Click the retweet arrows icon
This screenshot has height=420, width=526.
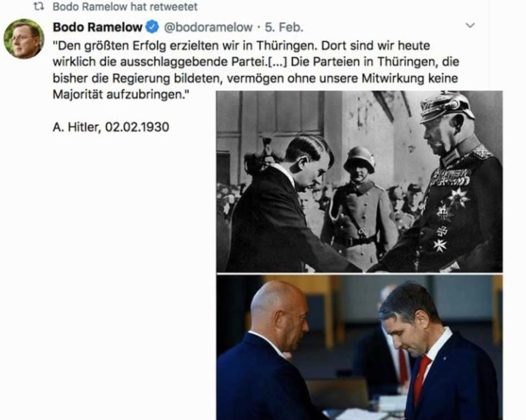click(x=39, y=7)
